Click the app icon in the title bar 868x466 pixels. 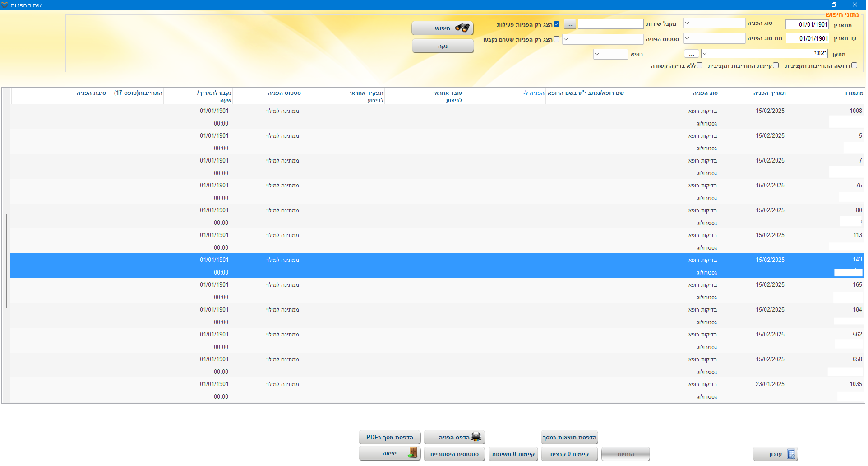tap(5, 5)
